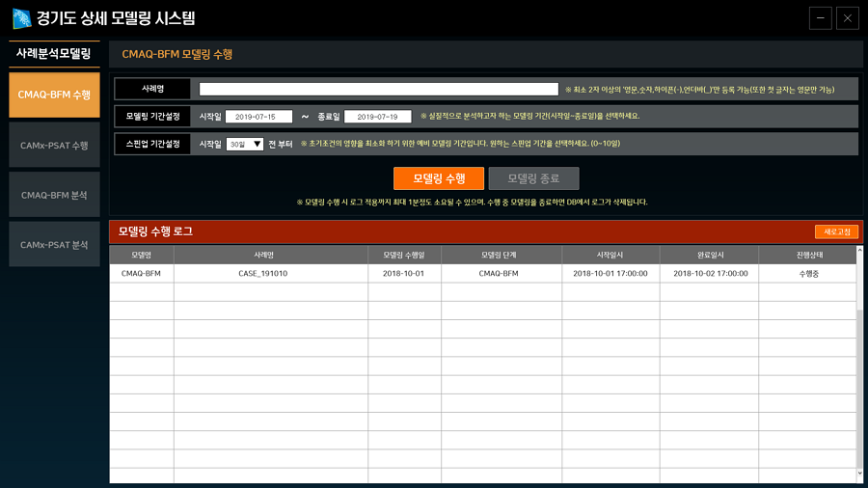Select the 2018-10-01 17:00:00 start time cell

pos(610,273)
